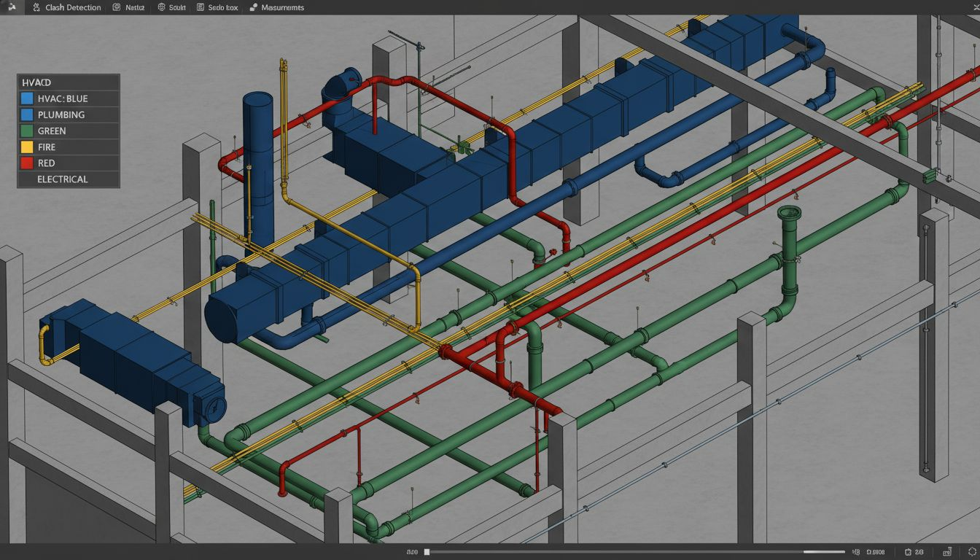Screen dimensions: 980x560
Task: Click the PLUMBING blue color swatch
Action: [27, 114]
